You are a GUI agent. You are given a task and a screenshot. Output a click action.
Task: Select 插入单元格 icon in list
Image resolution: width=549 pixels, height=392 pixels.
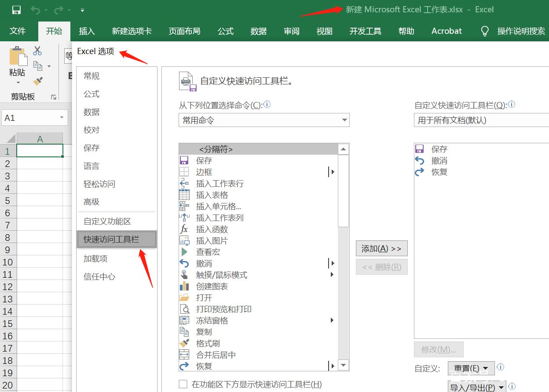coord(184,207)
